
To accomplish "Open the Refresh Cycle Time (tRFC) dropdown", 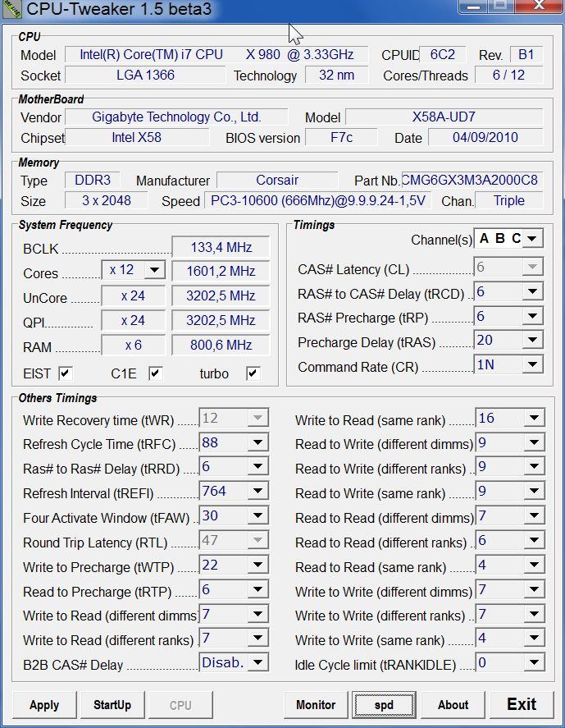I will 234,442.
